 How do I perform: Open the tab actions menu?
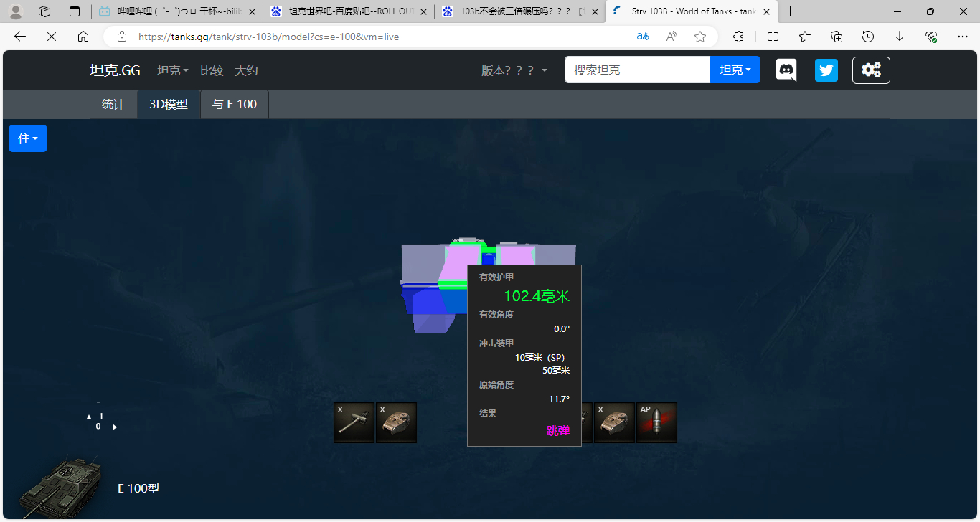pyautogui.click(x=75, y=11)
